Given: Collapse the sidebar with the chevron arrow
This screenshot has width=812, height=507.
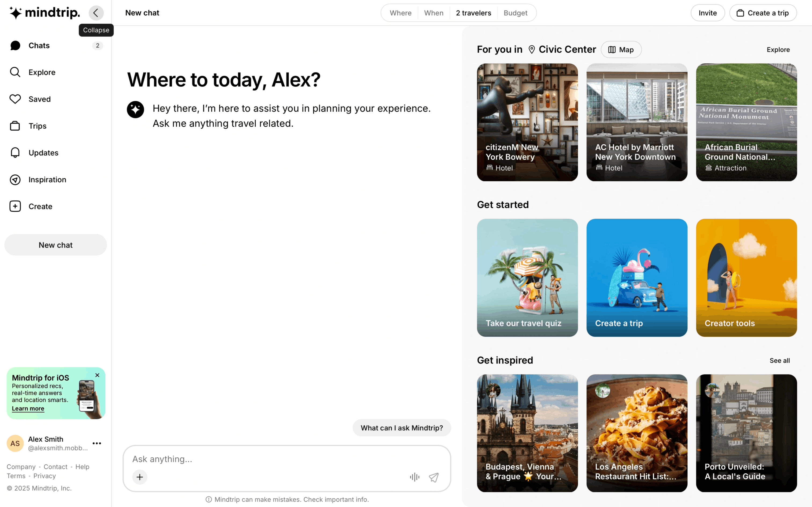Looking at the screenshot, I should (96, 13).
